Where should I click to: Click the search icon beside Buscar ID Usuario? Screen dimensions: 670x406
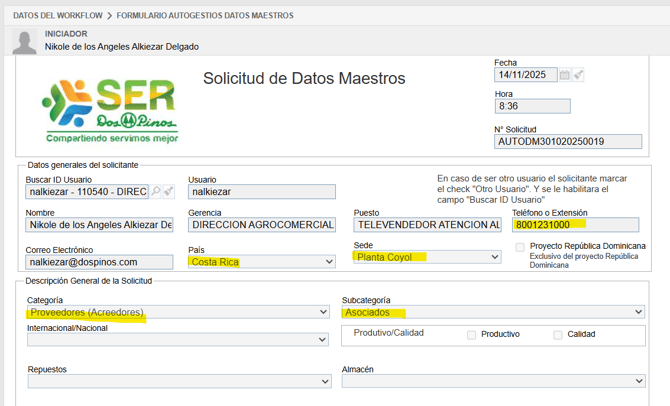[157, 191]
